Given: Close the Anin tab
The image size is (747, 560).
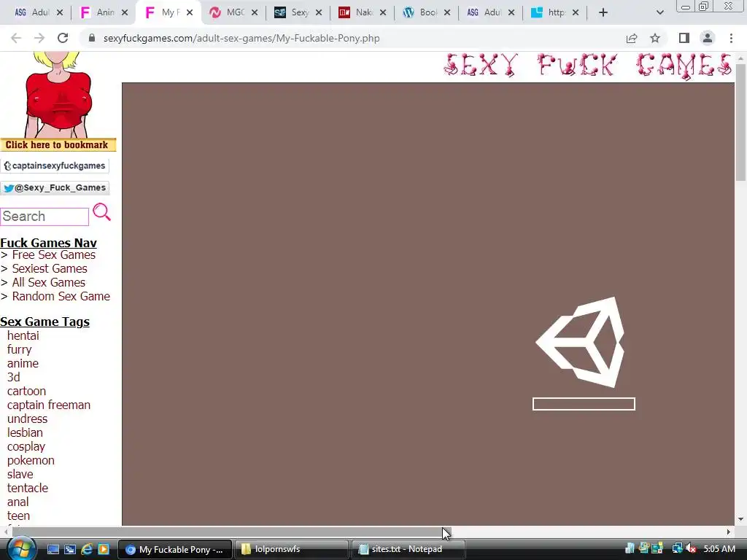Looking at the screenshot, I should (125, 12).
